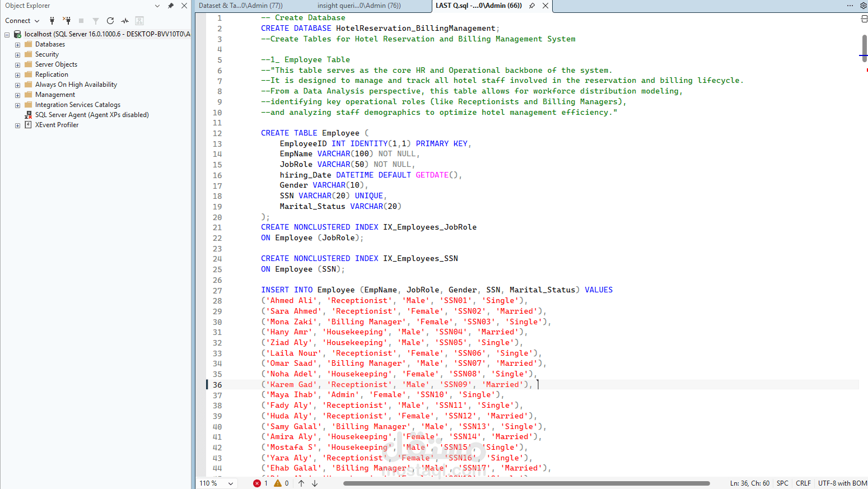
Task: Collapse the localhost server node
Action: pos(7,34)
